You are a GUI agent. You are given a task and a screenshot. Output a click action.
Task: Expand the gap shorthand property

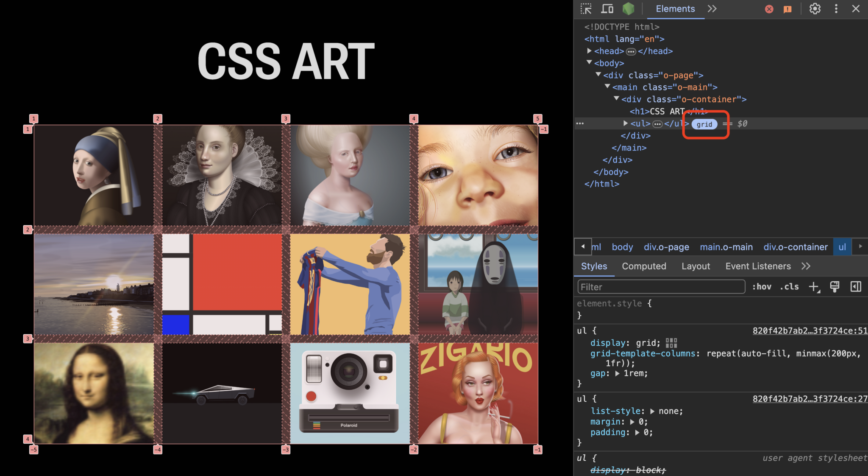tap(617, 374)
